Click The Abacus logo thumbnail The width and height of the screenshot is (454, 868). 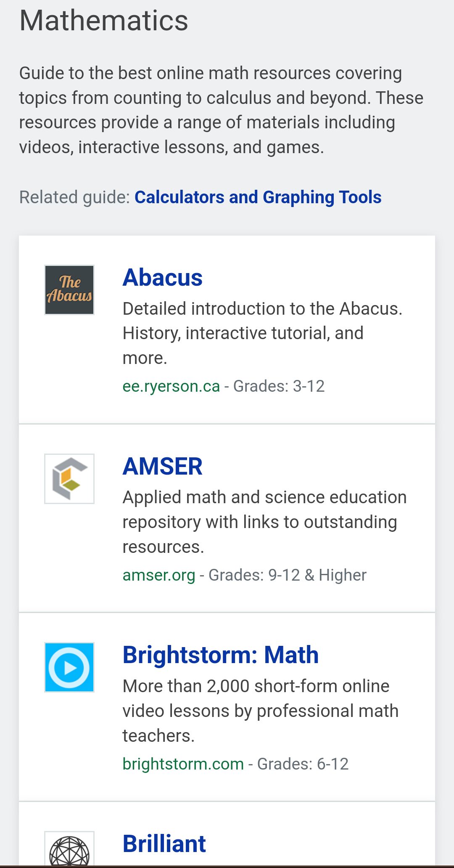[x=69, y=290]
